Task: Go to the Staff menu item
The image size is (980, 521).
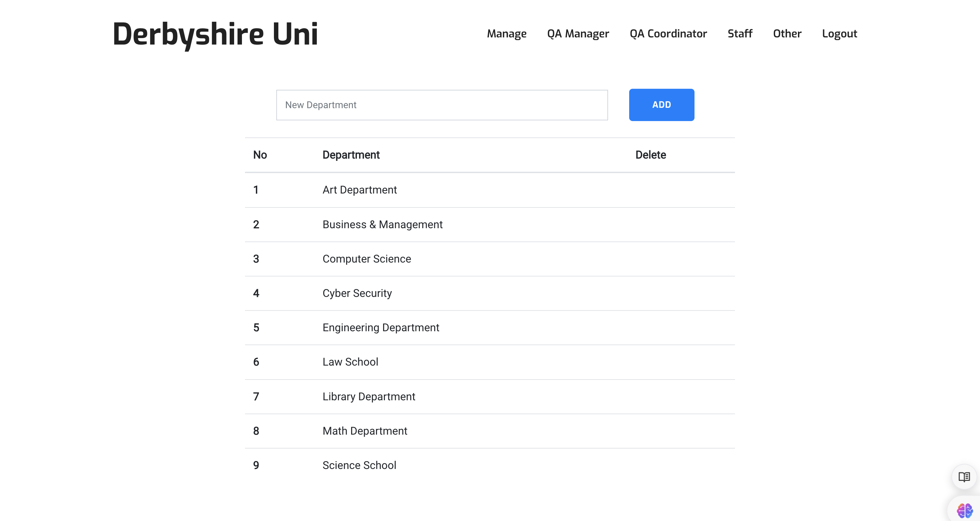Action: (x=739, y=33)
